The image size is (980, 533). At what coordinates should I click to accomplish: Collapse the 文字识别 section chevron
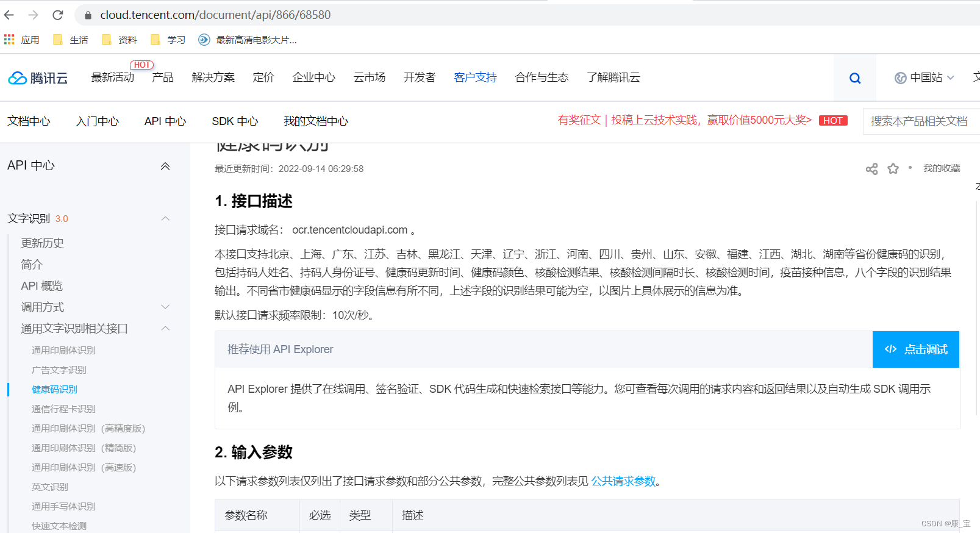(x=165, y=218)
